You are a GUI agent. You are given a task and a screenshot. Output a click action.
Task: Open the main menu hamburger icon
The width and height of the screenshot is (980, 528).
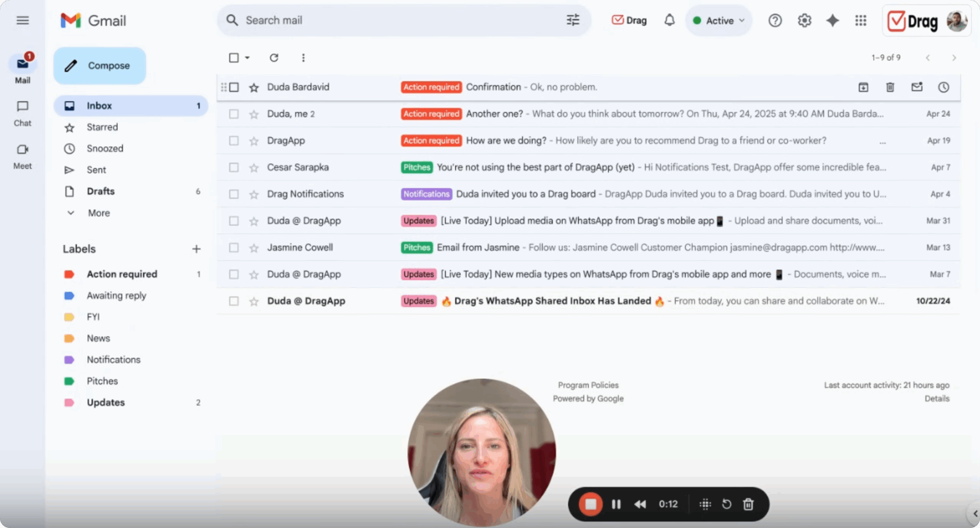pyautogui.click(x=23, y=20)
